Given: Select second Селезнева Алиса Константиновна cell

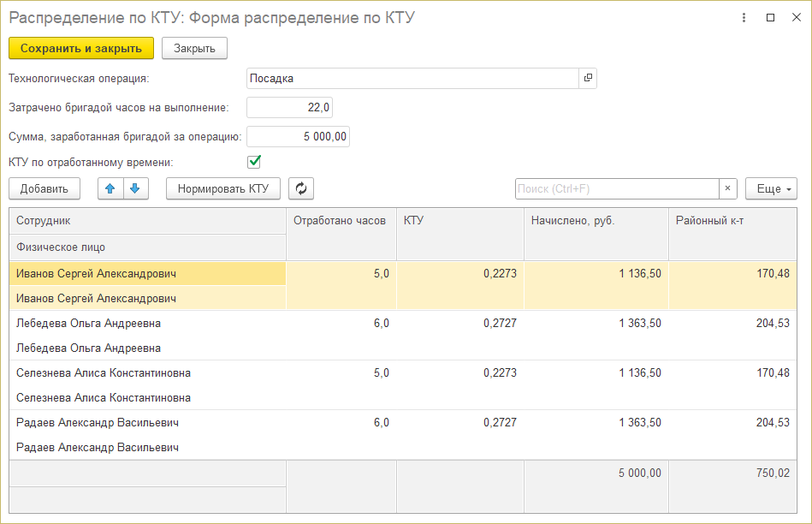Looking at the screenshot, I should pyautogui.click(x=147, y=397).
